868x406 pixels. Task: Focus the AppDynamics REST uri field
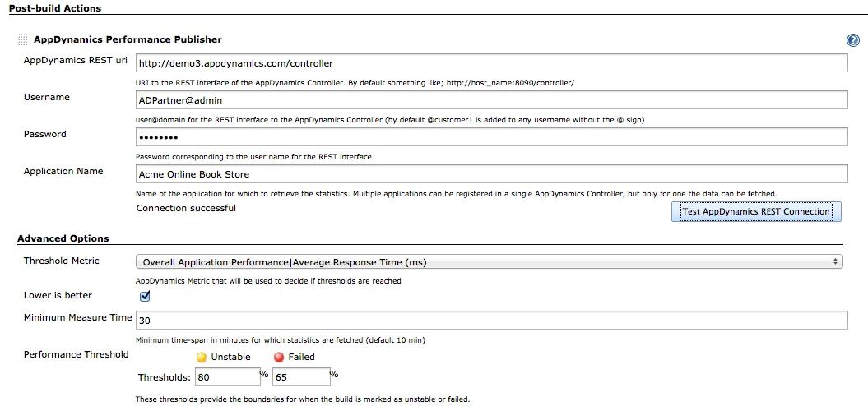[x=491, y=63]
